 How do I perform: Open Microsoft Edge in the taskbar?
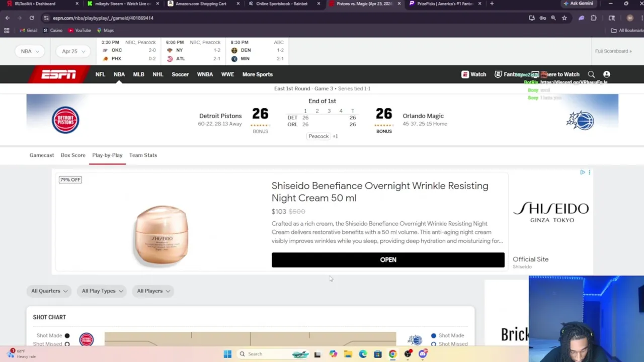pyautogui.click(x=363, y=354)
